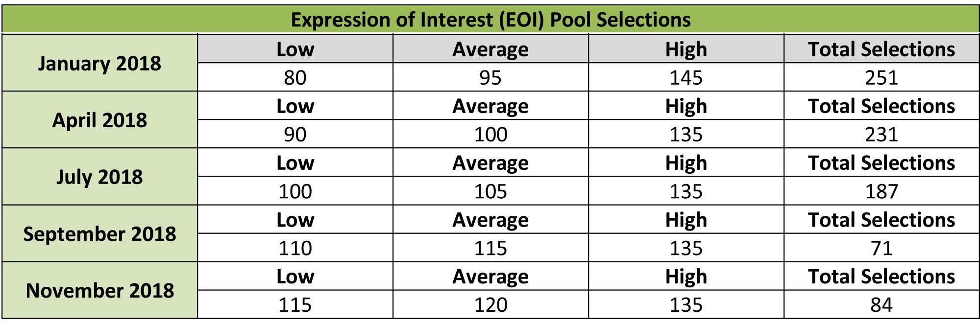Image resolution: width=980 pixels, height=324 pixels.
Task: Select July's average score cell 105
Action: 490,191
